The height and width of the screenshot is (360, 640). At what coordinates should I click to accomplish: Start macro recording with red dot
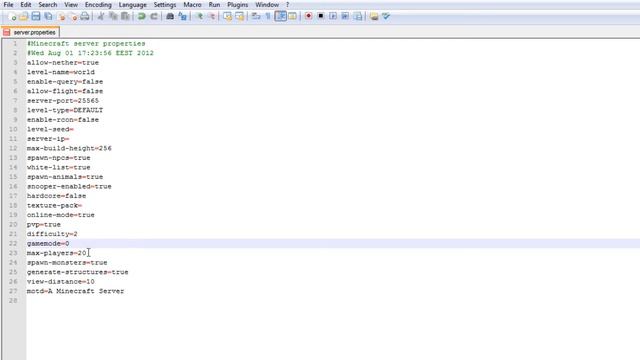pyautogui.click(x=309, y=16)
